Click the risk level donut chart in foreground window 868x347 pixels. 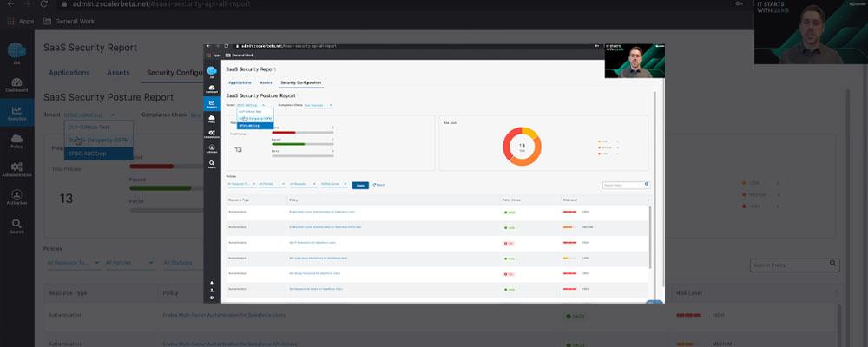point(522,147)
